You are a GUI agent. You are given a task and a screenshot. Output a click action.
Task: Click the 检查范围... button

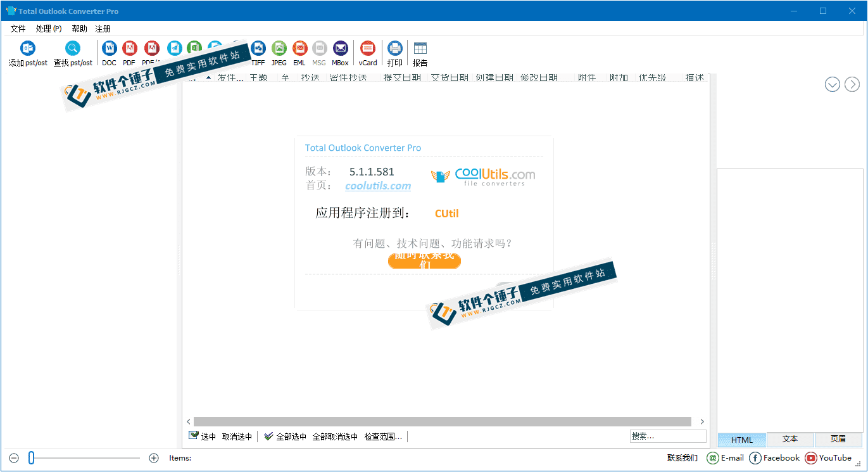pos(383,437)
